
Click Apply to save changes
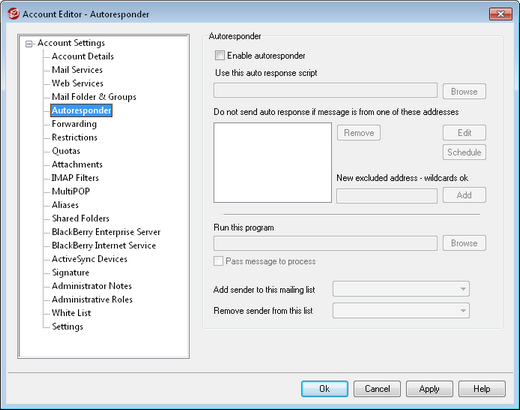[x=429, y=389]
